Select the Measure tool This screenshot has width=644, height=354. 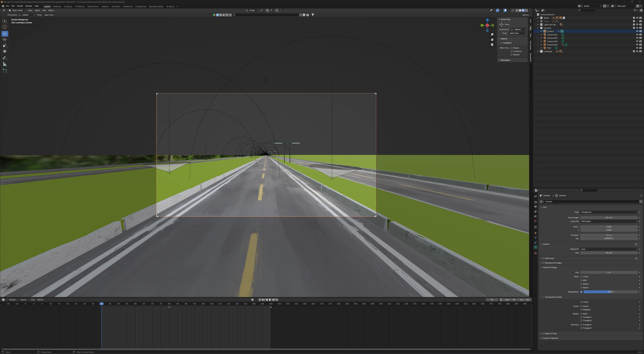[x=5, y=64]
